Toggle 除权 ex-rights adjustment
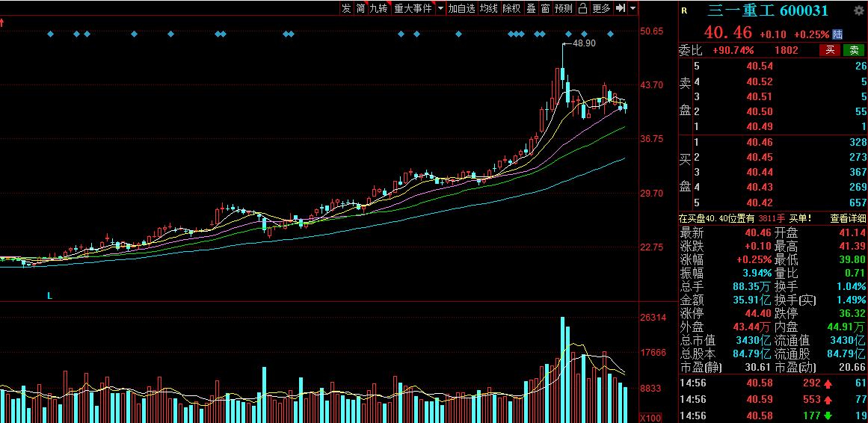This screenshot has height=423, width=868. (x=511, y=9)
